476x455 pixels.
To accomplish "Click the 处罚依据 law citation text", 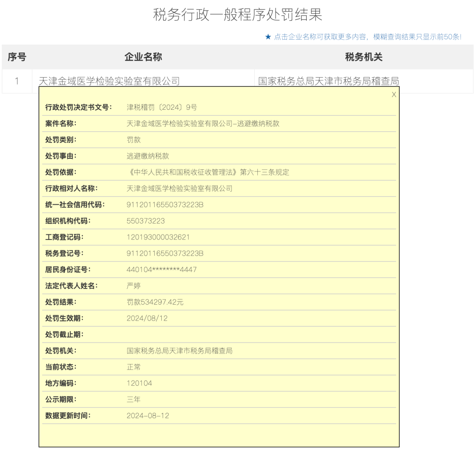I will tap(208, 172).
